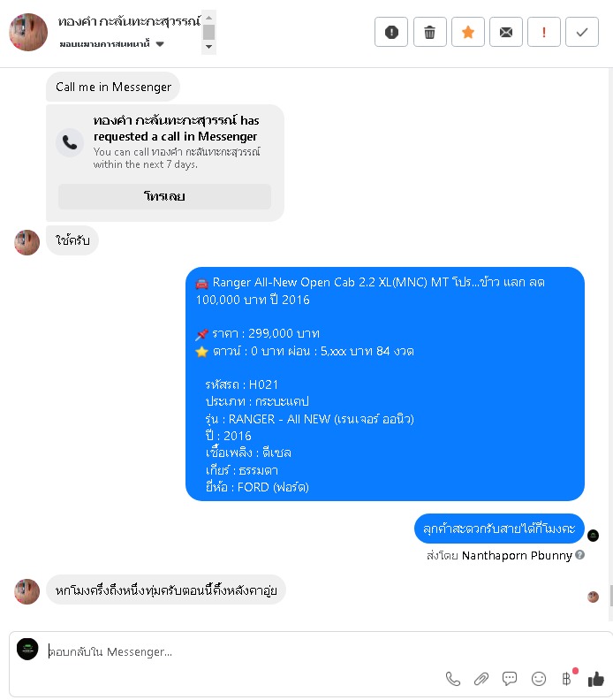The image size is (613, 700).
Task: Toggle red exclamation priority flag
Action: click(x=544, y=32)
